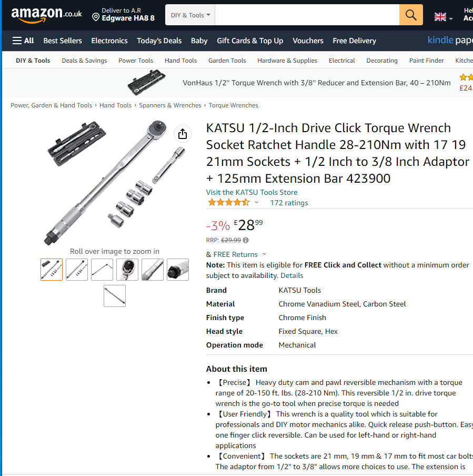The image size is (473, 476).
Task: Open the 172 ratings link
Action: point(289,203)
